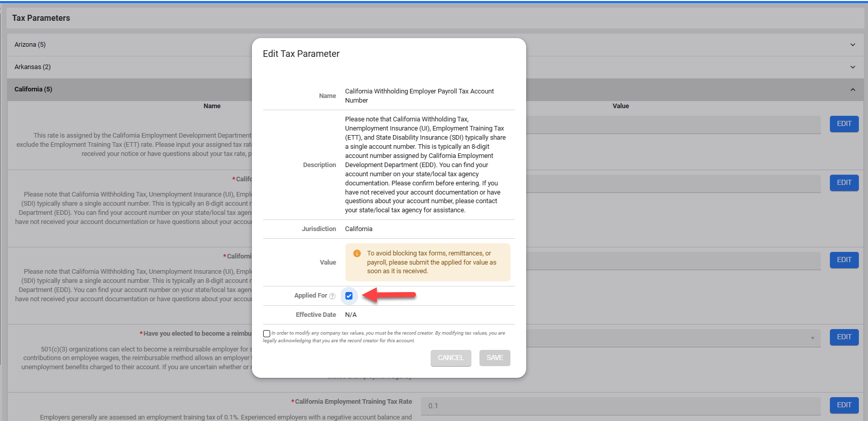
Task: Click EDIT for California Employment Training Tax Rate
Action: pyautogui.click(x=844, y=405)
